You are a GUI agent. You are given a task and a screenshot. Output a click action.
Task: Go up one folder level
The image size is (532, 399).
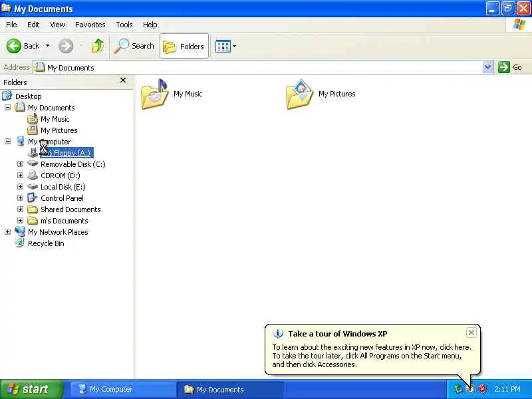pyautogui.click(x=98, y=46)
